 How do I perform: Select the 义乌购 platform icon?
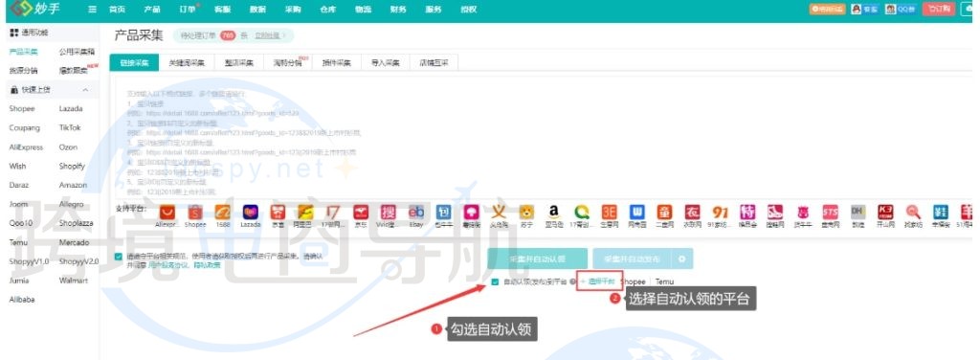click(x=498, y=213)
